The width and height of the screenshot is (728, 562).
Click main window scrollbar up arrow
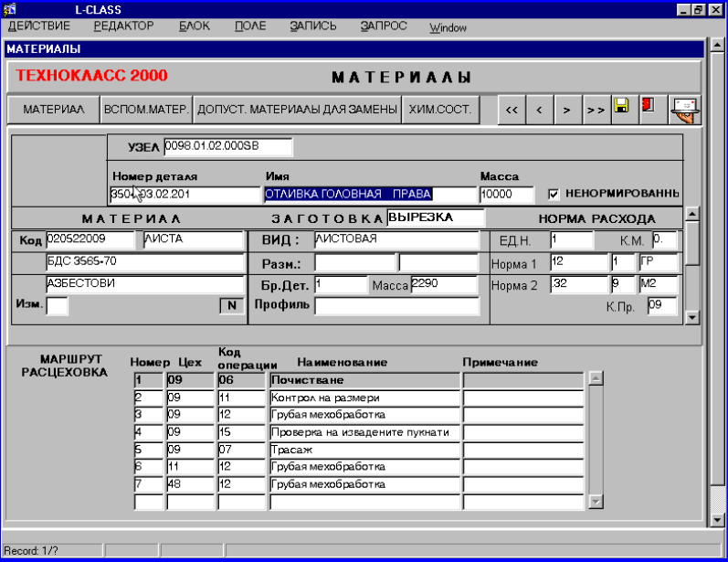(x=717, y=45)
